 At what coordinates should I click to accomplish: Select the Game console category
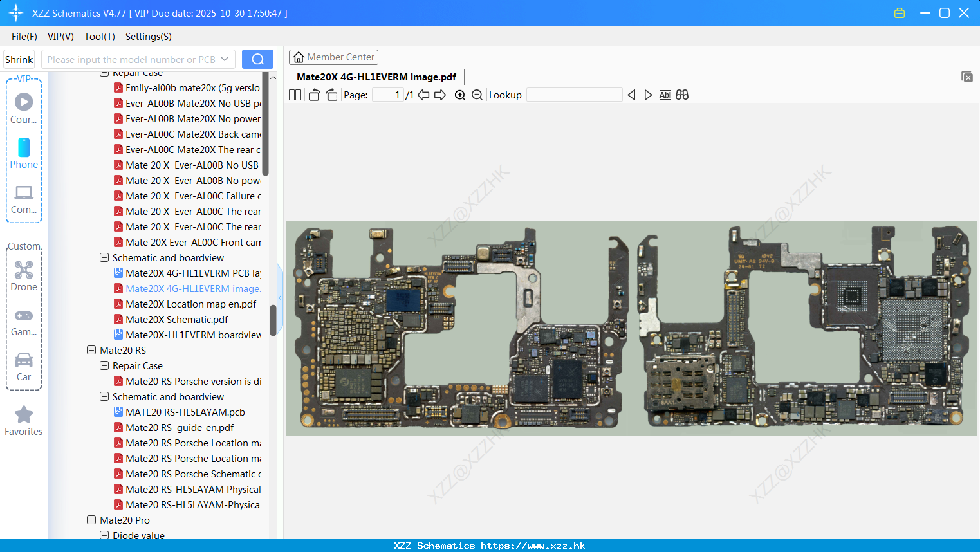[x=24, y=322]
